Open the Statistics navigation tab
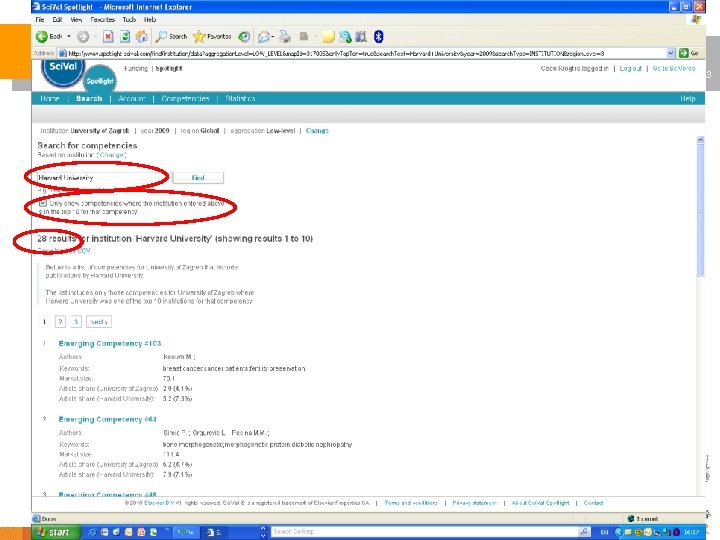The width and height of the screenshot is (720, 540). [x=240, y=99]
